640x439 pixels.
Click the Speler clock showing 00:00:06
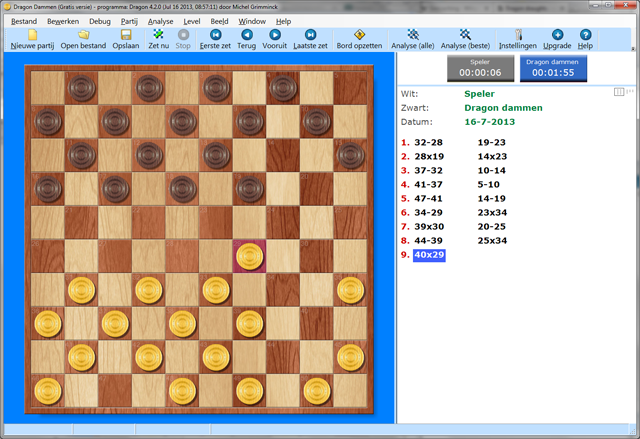(480, 69)
